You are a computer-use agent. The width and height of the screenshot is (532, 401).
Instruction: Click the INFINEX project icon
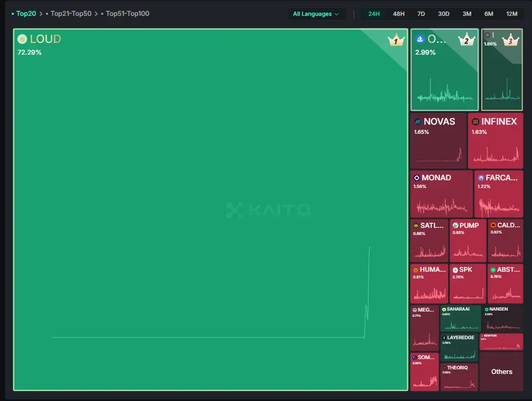tap(475, 122)
